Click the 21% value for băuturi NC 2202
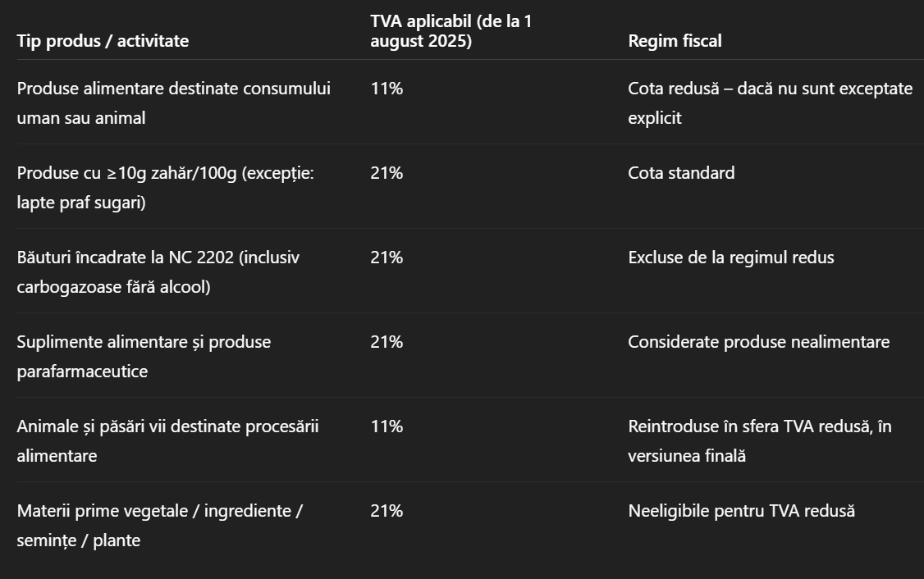The width and height of the screenshot is (924, 579). click(x=387, y=258)
